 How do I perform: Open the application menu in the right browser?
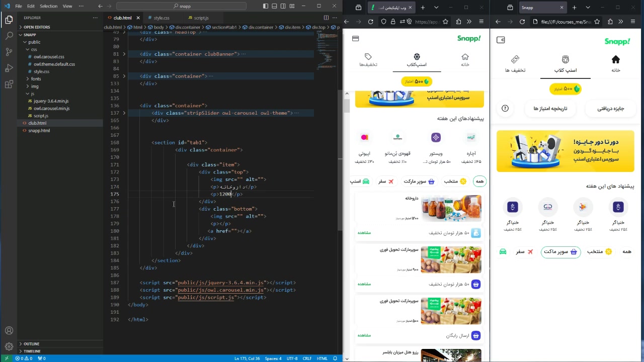click(632, 22)
